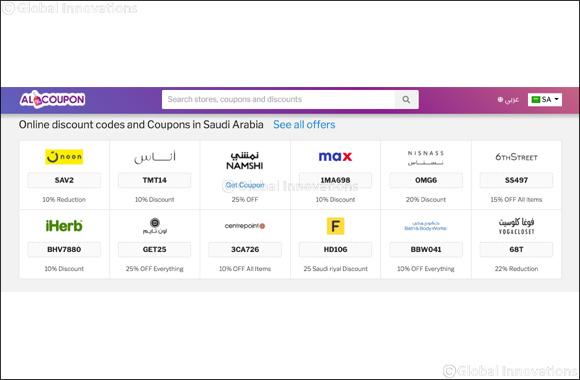Click the 25 Saudi riyal Discount text

click(x=335, y=269)
